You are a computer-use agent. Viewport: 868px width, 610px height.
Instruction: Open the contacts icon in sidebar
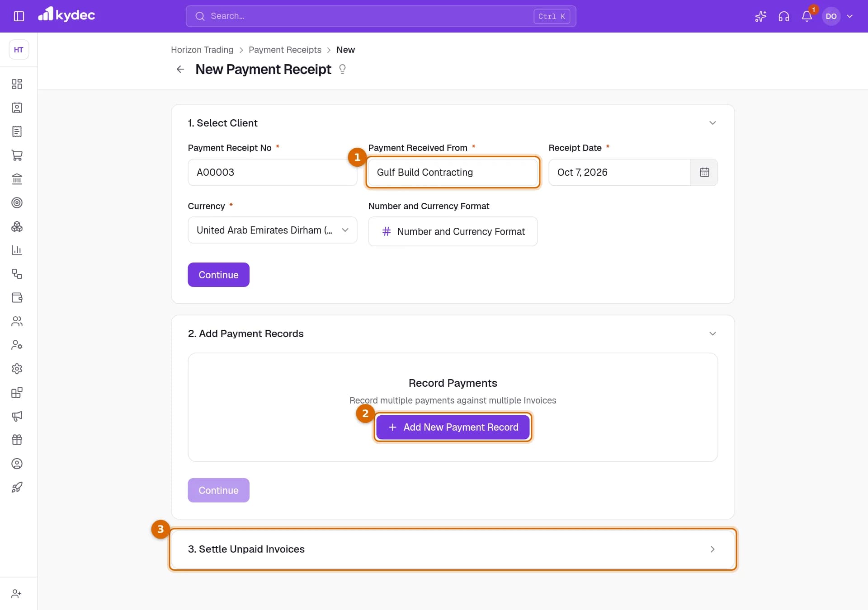coord(17,108)
